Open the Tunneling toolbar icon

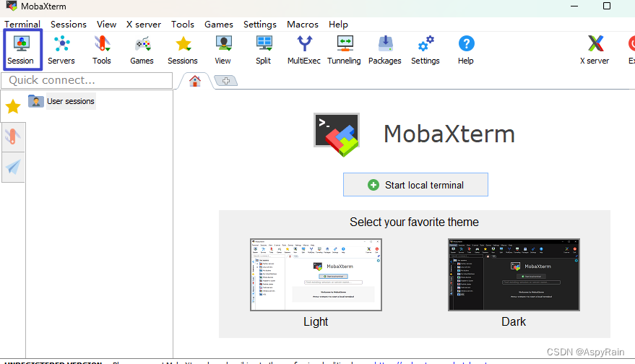point(344,50)
